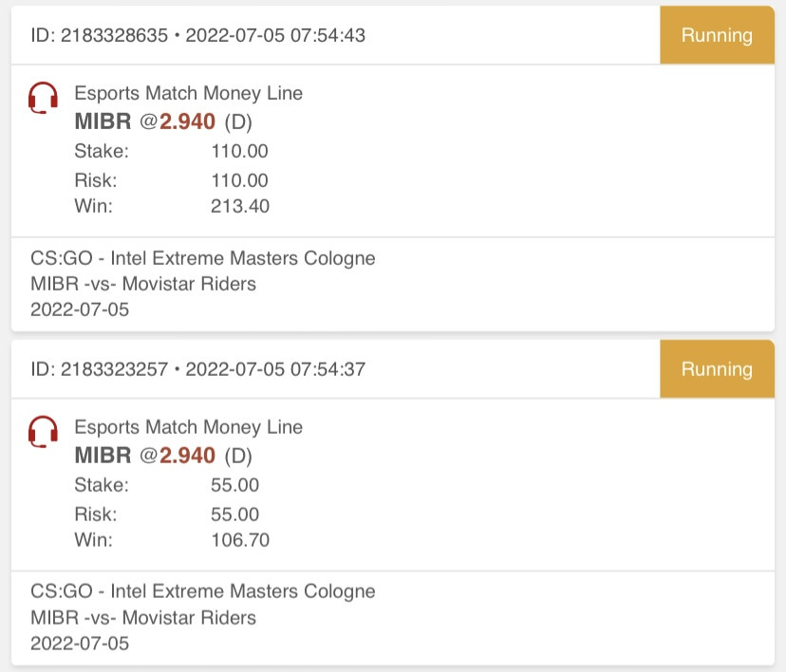Click the esports headset icon on second bet
The image size is (786, 672).
point(43,432)
